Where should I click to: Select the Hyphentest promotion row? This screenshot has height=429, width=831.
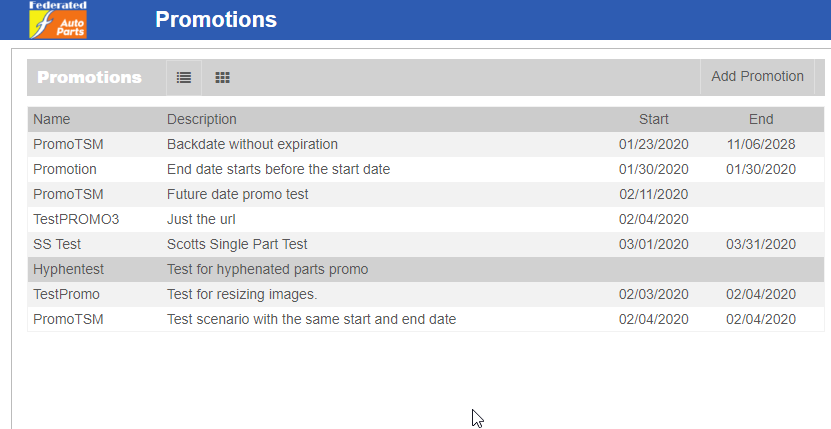pyautogui.click(x=68, y=269)
